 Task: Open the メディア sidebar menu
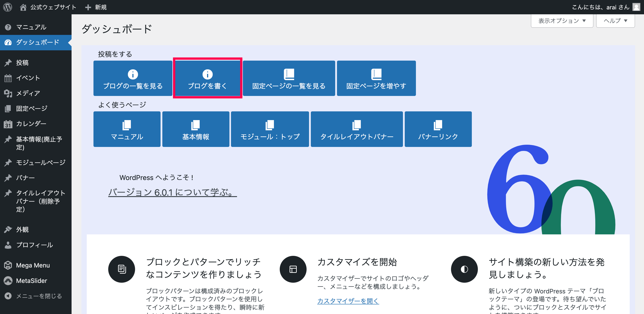tap(28, 93)
